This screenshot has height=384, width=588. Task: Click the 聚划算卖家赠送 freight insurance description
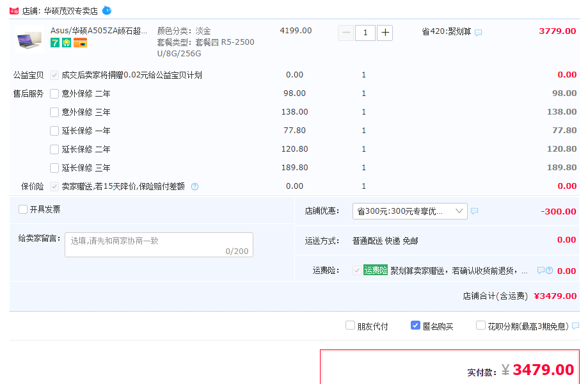pyautogui.click(x=459, y=271)
